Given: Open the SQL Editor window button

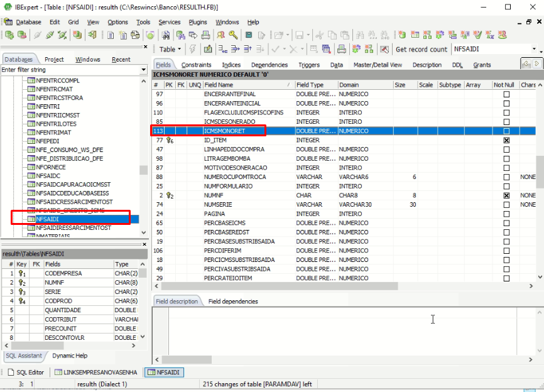Looking at the screenshot, I should [x=26, y=373].
